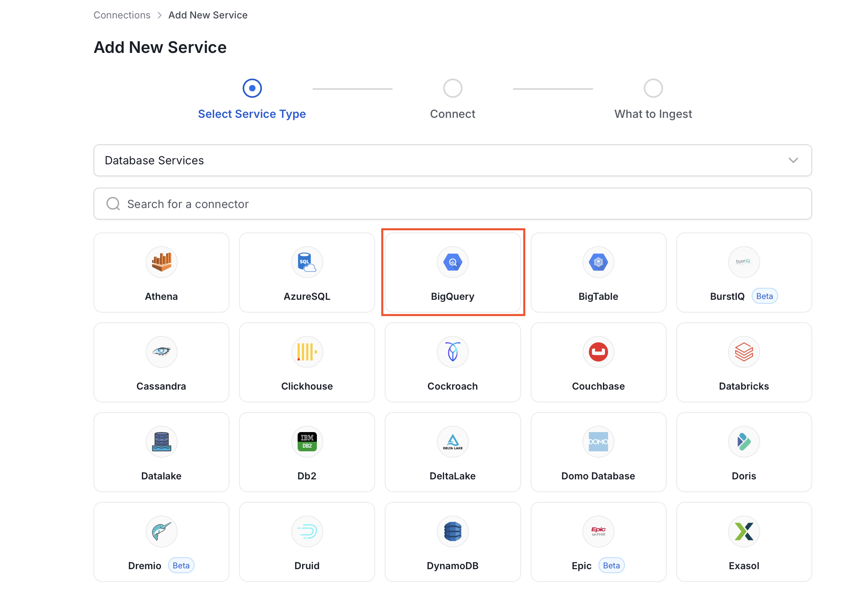Viewport: 868px width, 590px height.
Task: Click the Beta badge on Dremio
Action: click(181, 566)
